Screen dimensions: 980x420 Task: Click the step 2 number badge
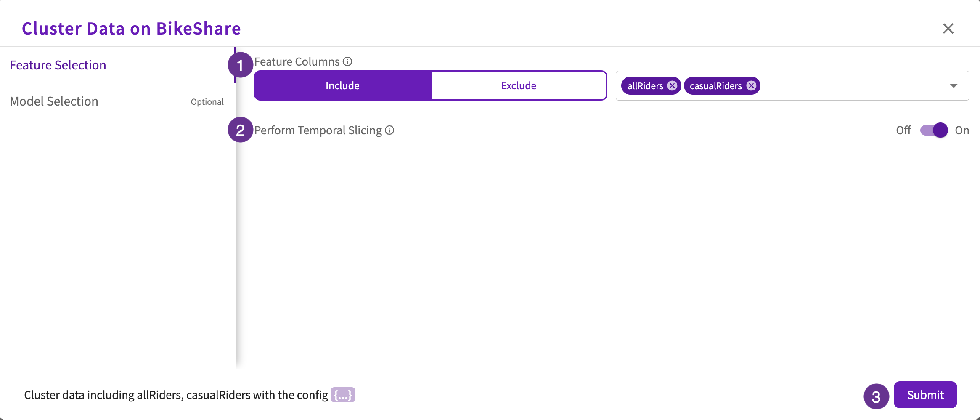tap(240, 130)
